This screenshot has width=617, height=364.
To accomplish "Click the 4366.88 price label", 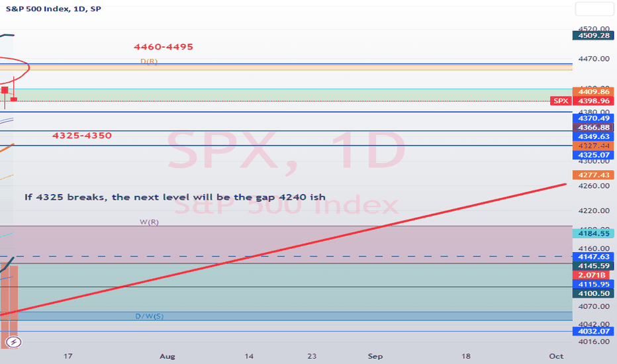I will 593,127.
